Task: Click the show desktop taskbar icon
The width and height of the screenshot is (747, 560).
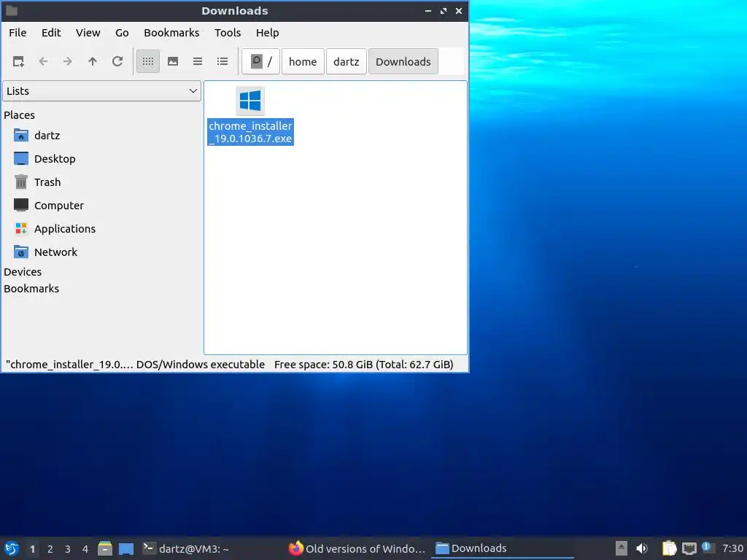Action: (x=126, y=548)
